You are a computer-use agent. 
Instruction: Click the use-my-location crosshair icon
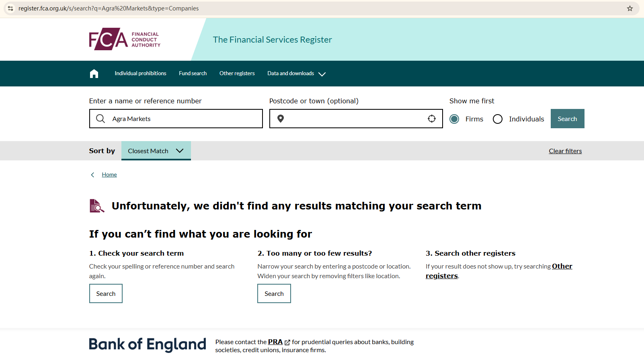(x=432, y=119)
